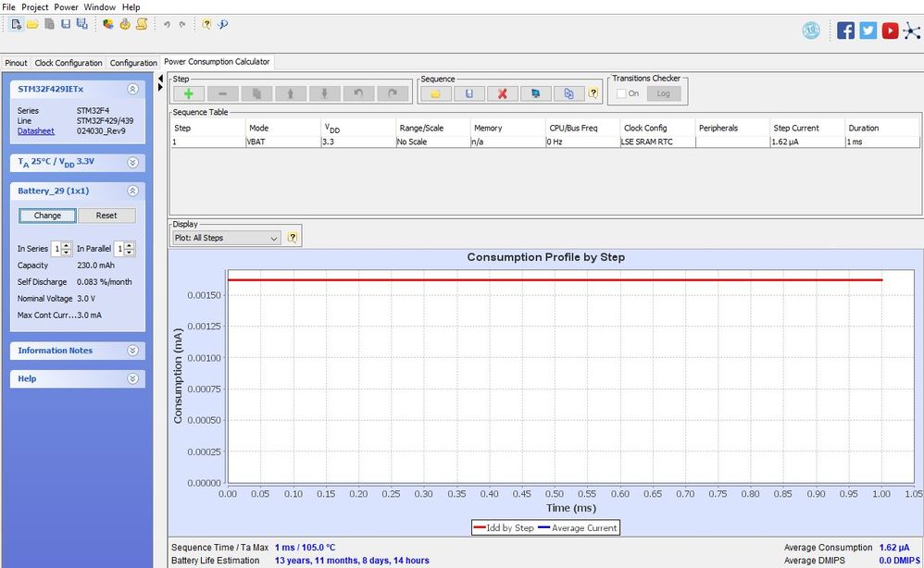This screenshot has height=568, width=924.
Task: Expand the Help panel in sidebar
Action: click(x=133, y=378)
